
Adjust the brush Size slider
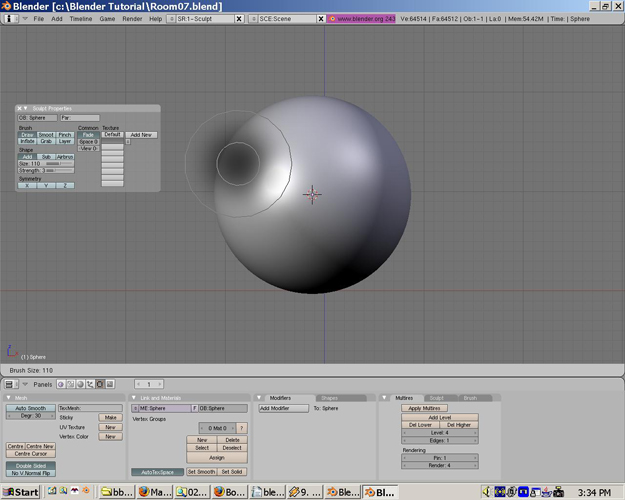pos(46,163)
